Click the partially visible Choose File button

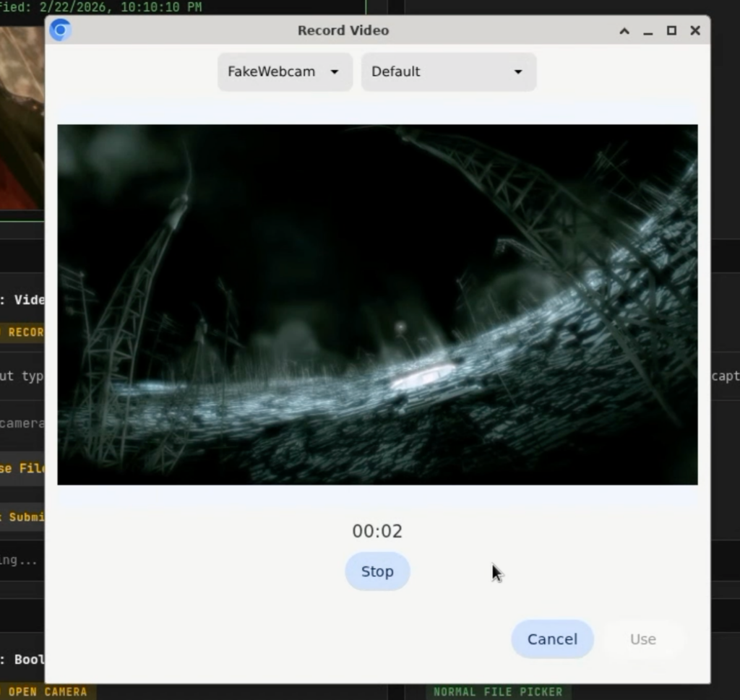[x=22, y=468]
